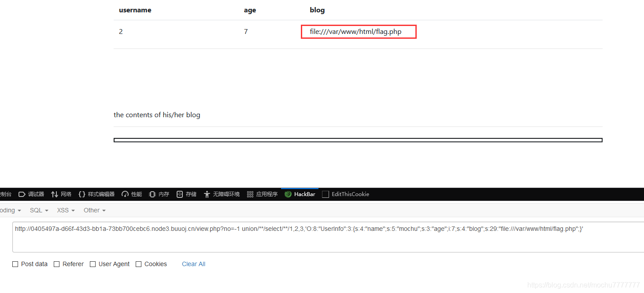Click the Clear All link

pos(194,264)
